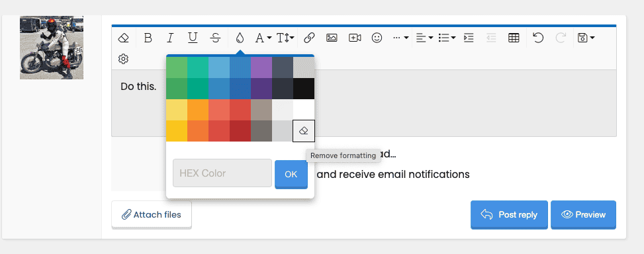Submit with the Post reply button
The height and width of the screenshot is (254, 644).
point(509,214)
